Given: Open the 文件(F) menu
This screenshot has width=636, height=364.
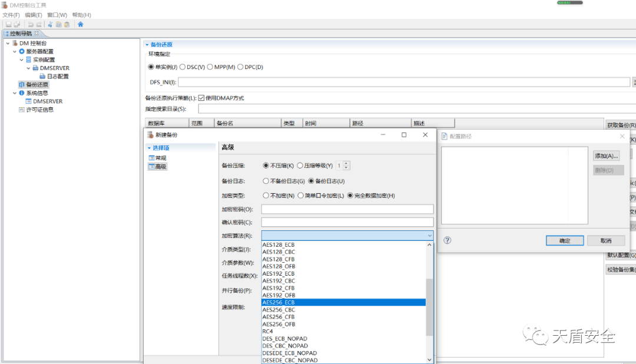Looking at the screenshot, I should tap(11, 15).
